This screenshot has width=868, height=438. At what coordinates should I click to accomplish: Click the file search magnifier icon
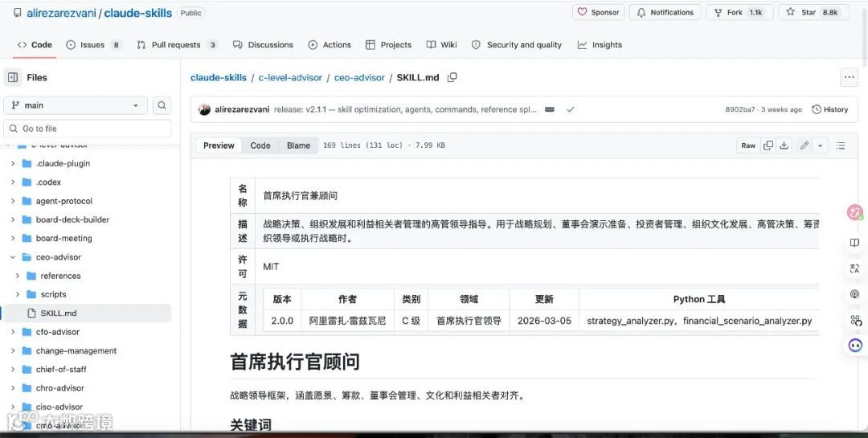tap(162, 105)
